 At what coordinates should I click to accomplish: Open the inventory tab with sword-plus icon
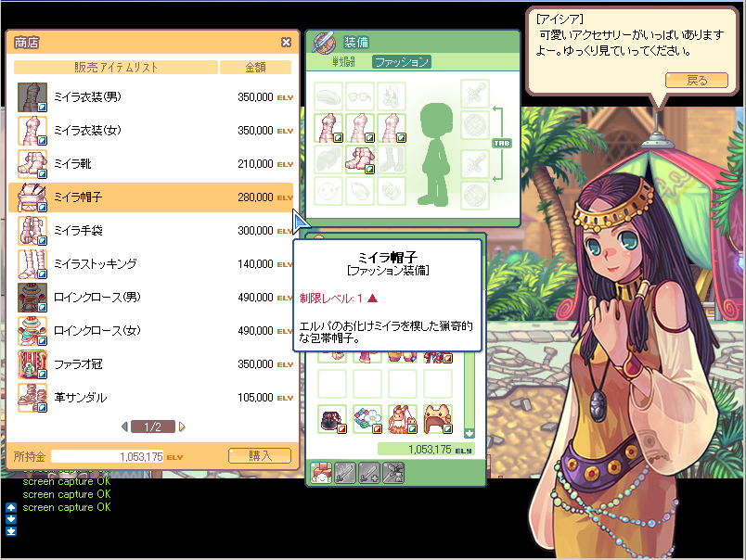369,473
